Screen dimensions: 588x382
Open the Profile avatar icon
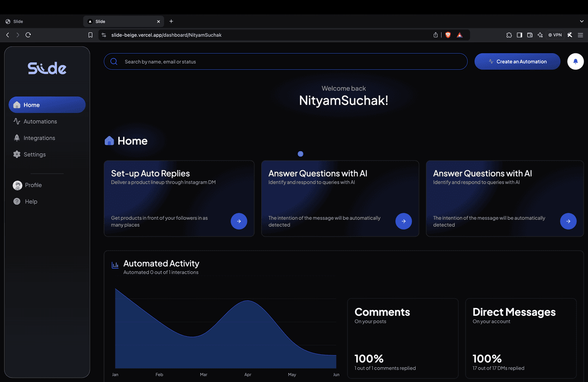(x=16, y=185)
